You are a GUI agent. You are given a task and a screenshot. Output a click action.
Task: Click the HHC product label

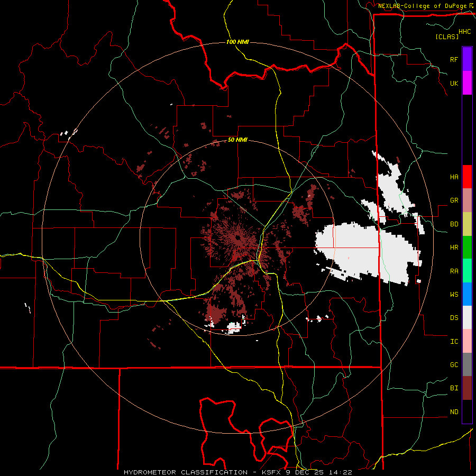coord(464,32)
